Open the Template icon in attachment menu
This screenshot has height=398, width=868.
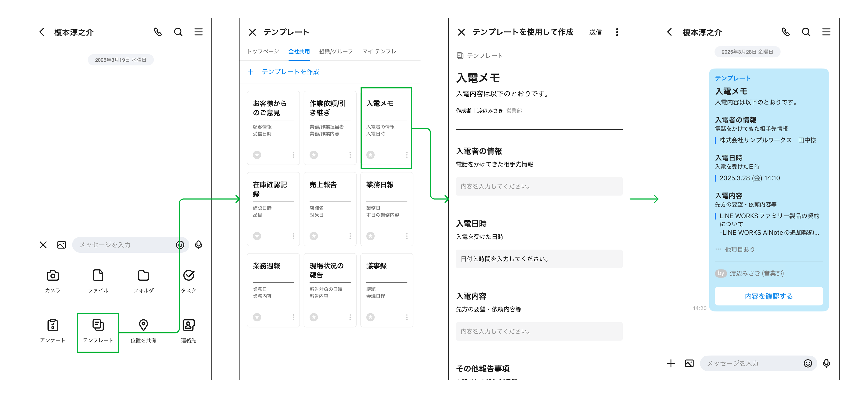point(98,326)
